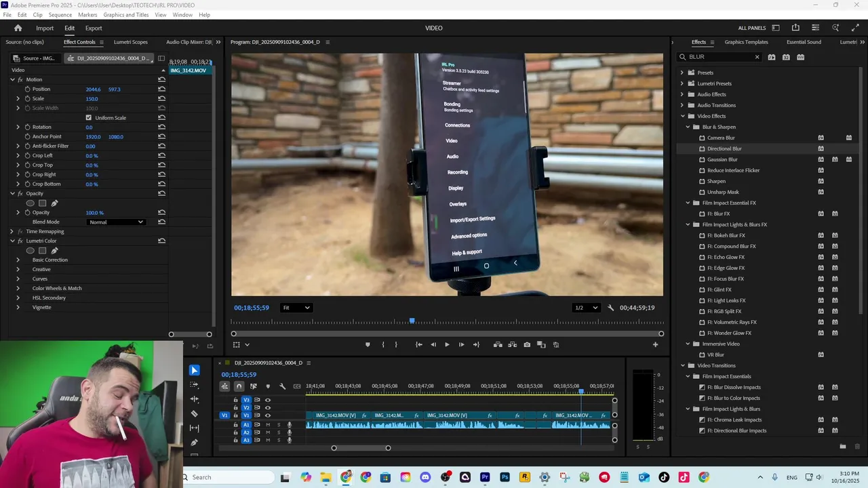Filter effects by Accelerated Effects badge
The image size is (868, 488).
[x=772, y=57]
